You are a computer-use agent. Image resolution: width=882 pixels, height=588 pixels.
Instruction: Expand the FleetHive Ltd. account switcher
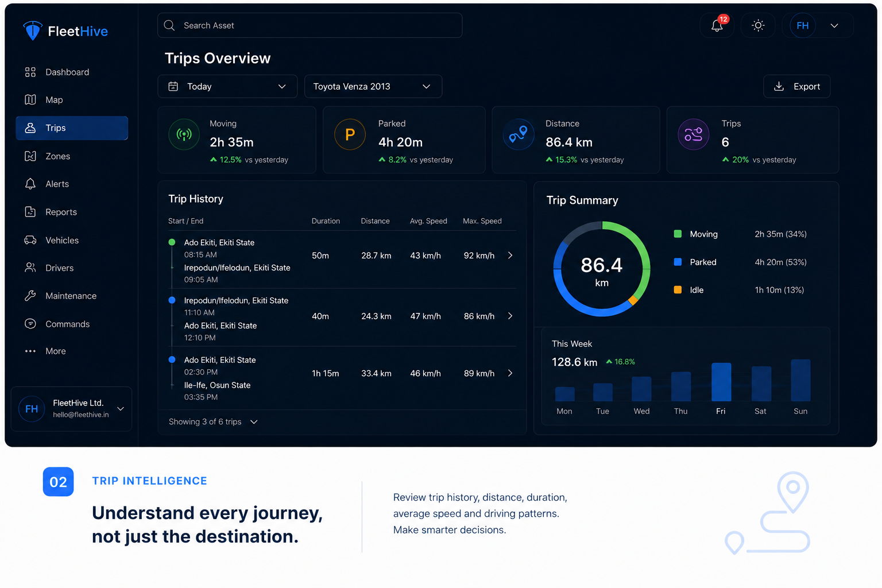[121, 409]
